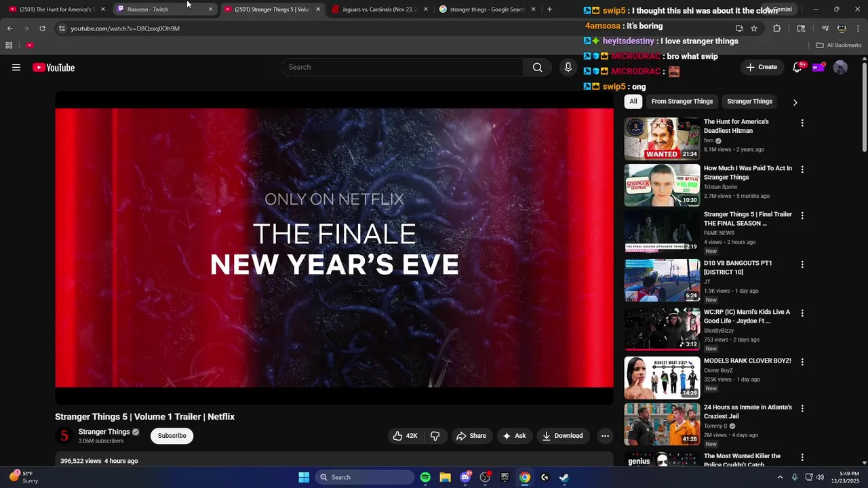
Task: Click the magnifier search button on YouTube
Action: [537, 67]
